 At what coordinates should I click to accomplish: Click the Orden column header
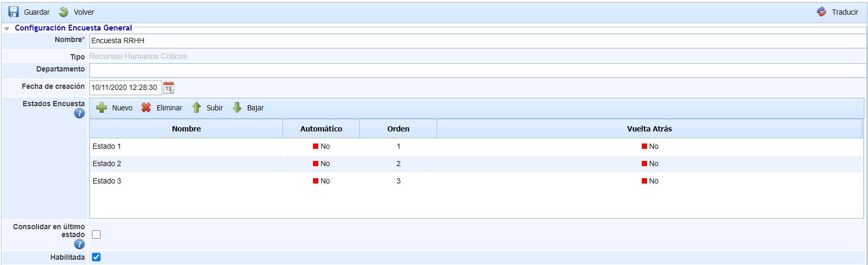click(x=398, y=129)
